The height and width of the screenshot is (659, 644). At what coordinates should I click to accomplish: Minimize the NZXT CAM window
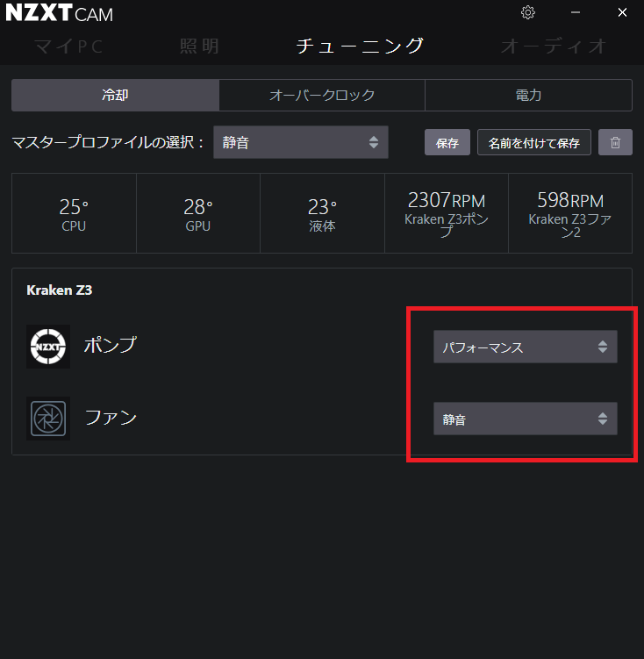pos(576,12)
